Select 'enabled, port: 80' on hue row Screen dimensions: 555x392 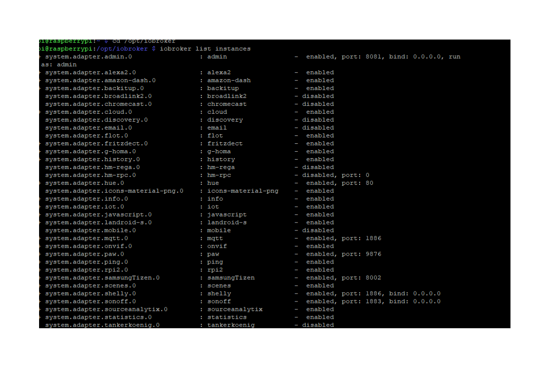point(340,183)
